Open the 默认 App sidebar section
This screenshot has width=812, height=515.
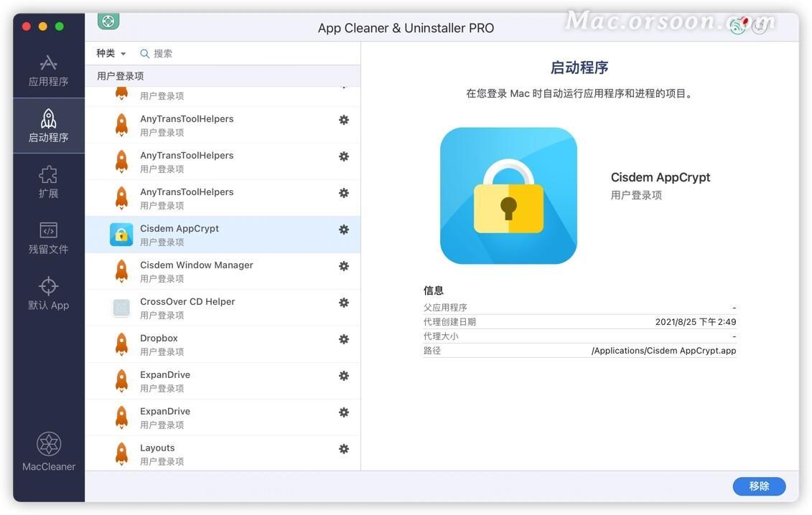coord(48,293)
